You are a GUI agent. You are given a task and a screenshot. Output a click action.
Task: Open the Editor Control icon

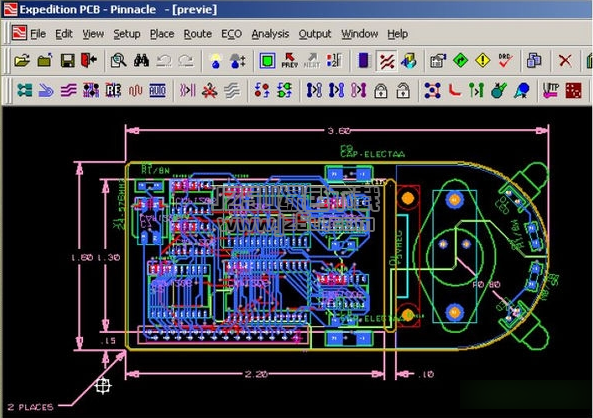coord(438,61)
